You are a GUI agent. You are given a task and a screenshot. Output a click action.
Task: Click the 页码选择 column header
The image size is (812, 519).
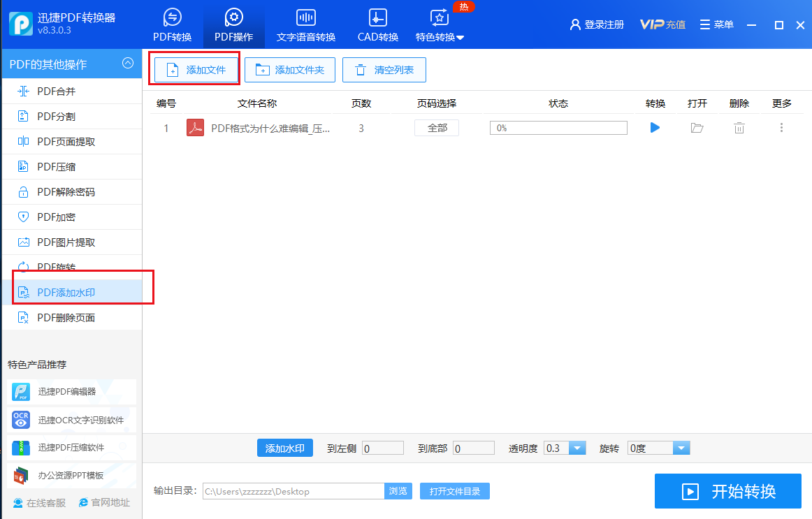(x=437, y=103)
